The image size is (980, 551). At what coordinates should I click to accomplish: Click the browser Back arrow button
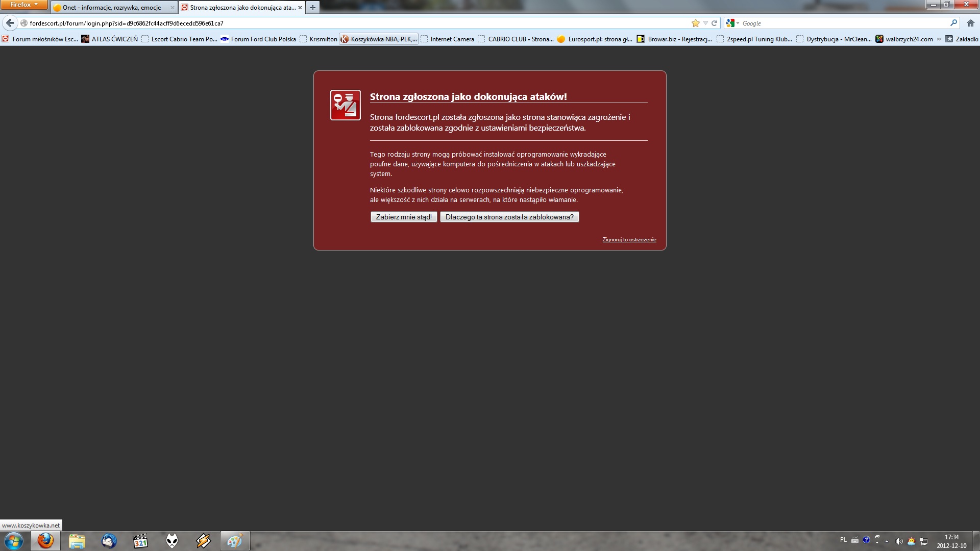point(10,23)
